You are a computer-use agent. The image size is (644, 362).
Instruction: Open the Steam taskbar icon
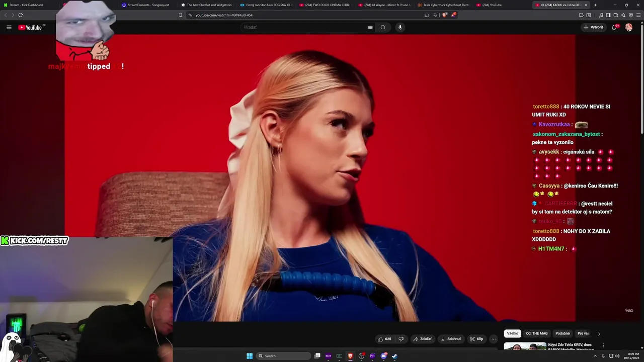[394, 356]
